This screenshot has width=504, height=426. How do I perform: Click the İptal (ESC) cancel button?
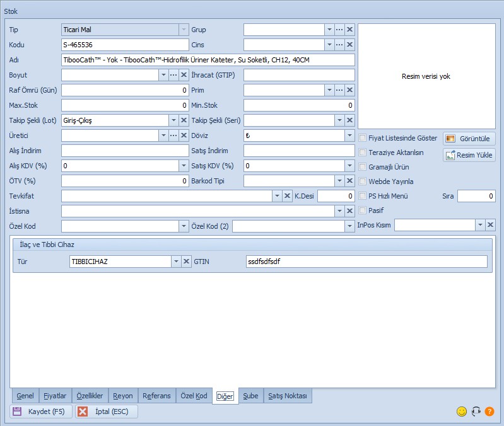(x=106, y=412)
